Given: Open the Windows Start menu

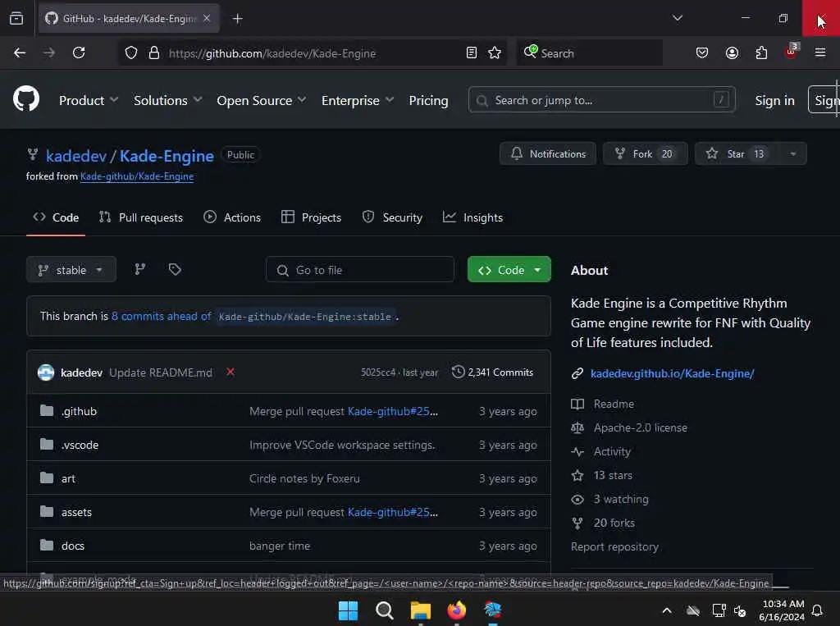Looking at the screenshot, I should (x=348, y=610).
